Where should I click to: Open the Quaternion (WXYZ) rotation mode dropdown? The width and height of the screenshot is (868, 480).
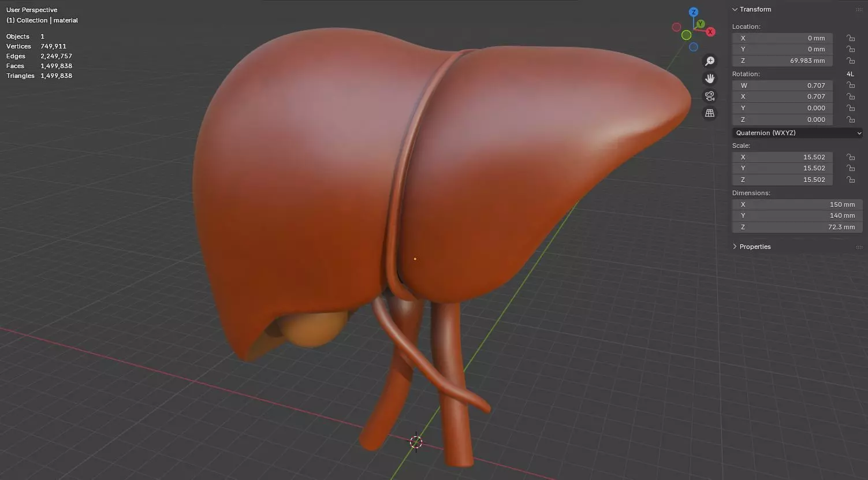click(798, 133)
